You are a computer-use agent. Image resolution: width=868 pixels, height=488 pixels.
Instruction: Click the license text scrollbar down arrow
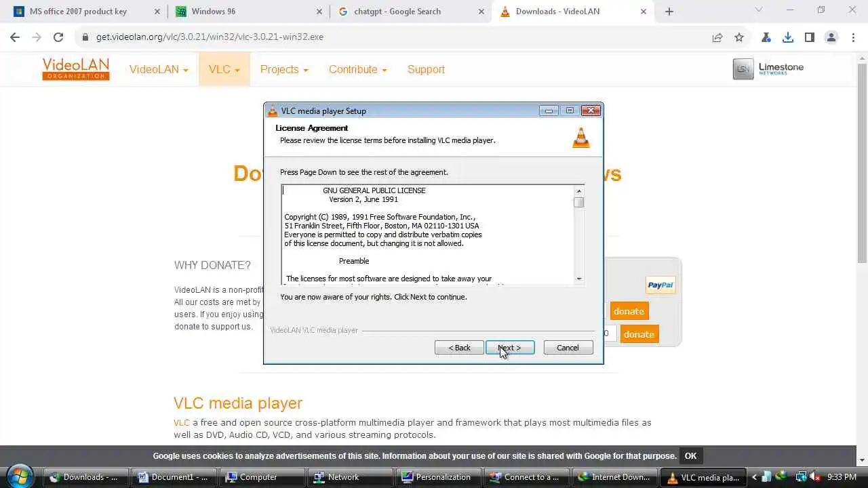point(579,279)
